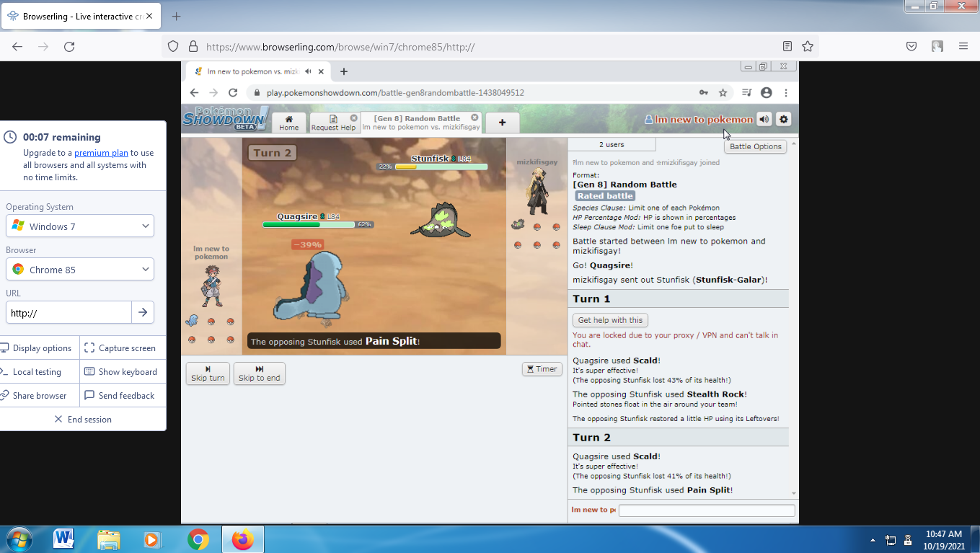Viewport: 980px width, 553px height.
Task: Click the Browserling URL input field
Action: tap(69, 312)
